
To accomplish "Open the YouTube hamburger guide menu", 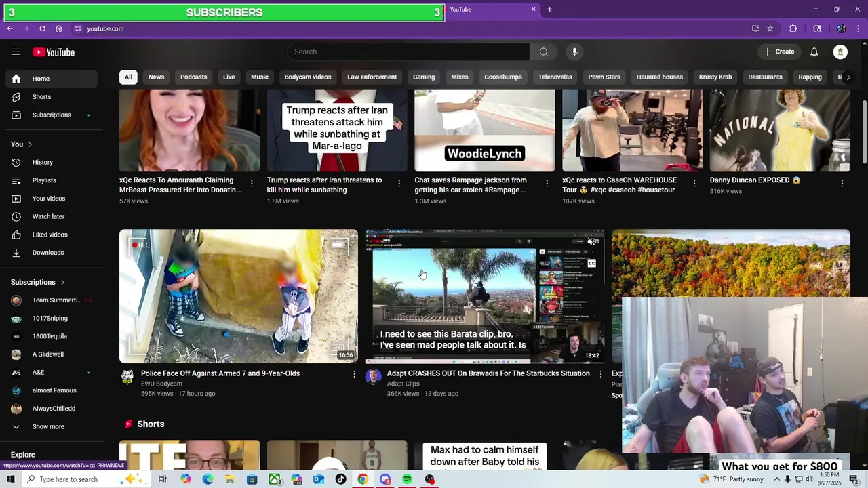I will 16,52.
